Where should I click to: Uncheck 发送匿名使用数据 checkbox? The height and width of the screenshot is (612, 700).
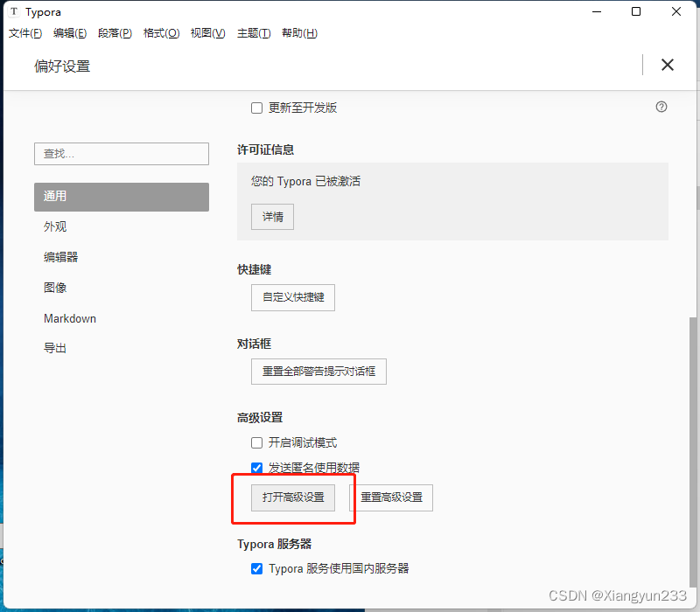point(256,468)
